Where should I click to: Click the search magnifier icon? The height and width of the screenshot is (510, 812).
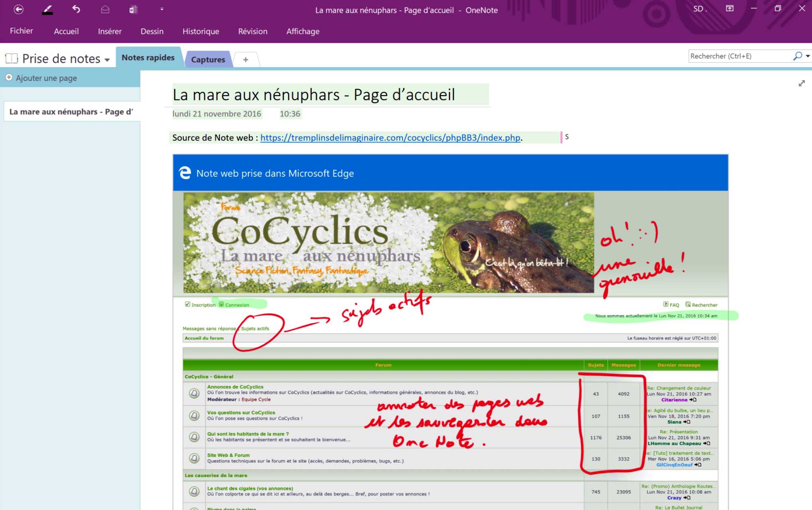(797, 56)
